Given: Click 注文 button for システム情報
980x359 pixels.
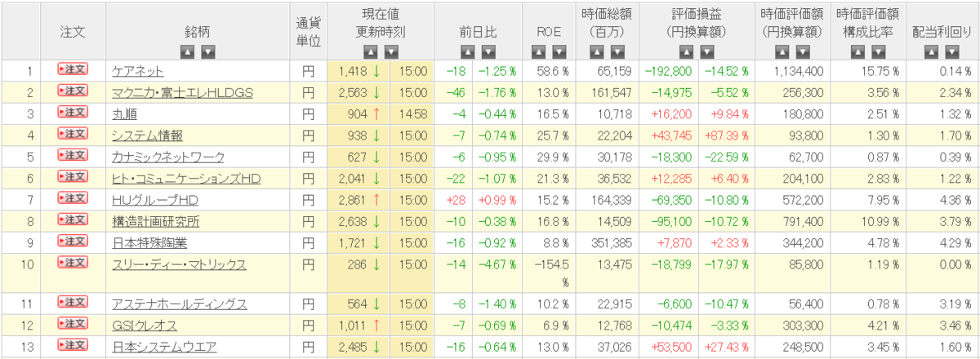Looking at the screenshot, I should pos(72,134).
